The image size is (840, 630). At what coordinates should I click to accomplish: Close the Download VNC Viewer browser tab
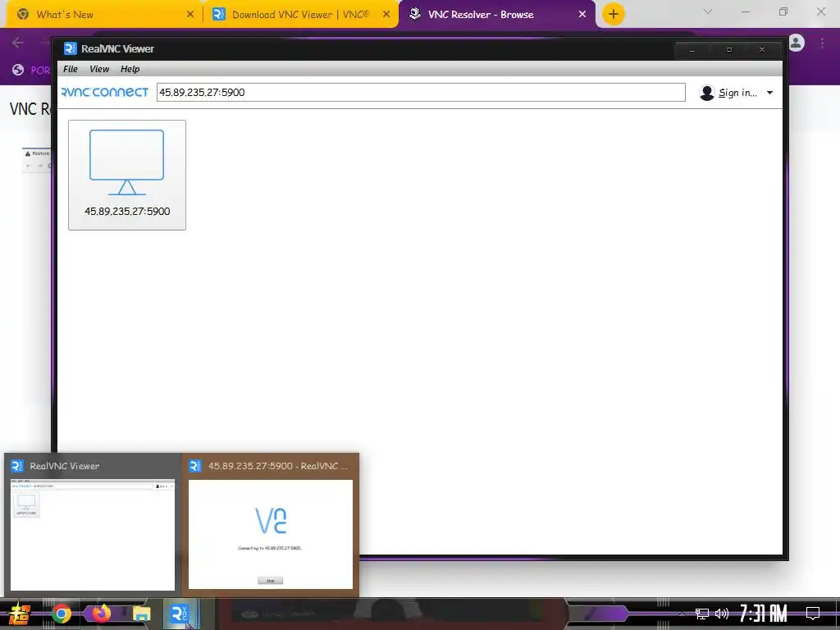386,15
